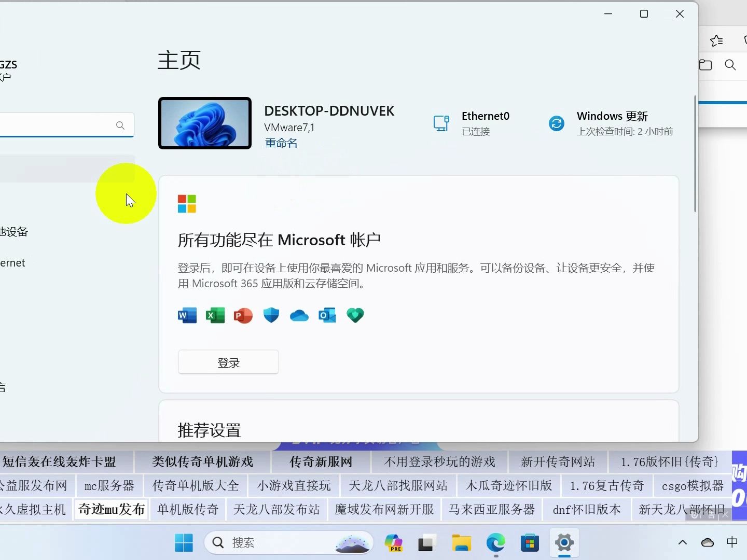747x560 pixels.
Task: Click the Settings gear taskbar icon
Action: tap(564, 543)
